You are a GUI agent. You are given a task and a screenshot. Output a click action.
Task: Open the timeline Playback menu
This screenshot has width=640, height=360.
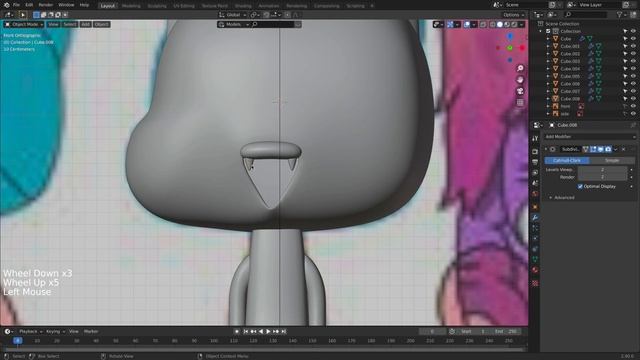click(31, 331)
